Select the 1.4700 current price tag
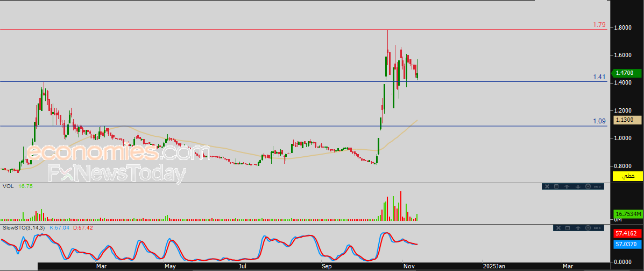Image resolution: width=644 pixels, height=271 pixels. [x=627, y=73]
